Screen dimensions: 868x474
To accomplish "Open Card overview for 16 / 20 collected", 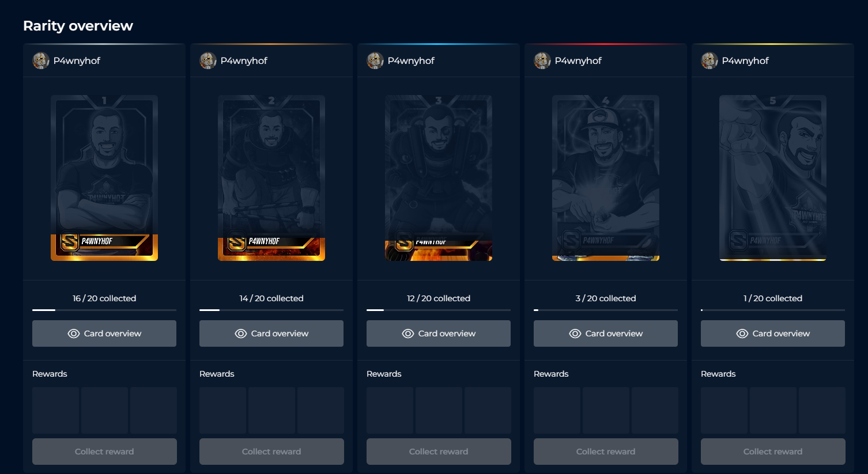I will click(x=104, y=333).
